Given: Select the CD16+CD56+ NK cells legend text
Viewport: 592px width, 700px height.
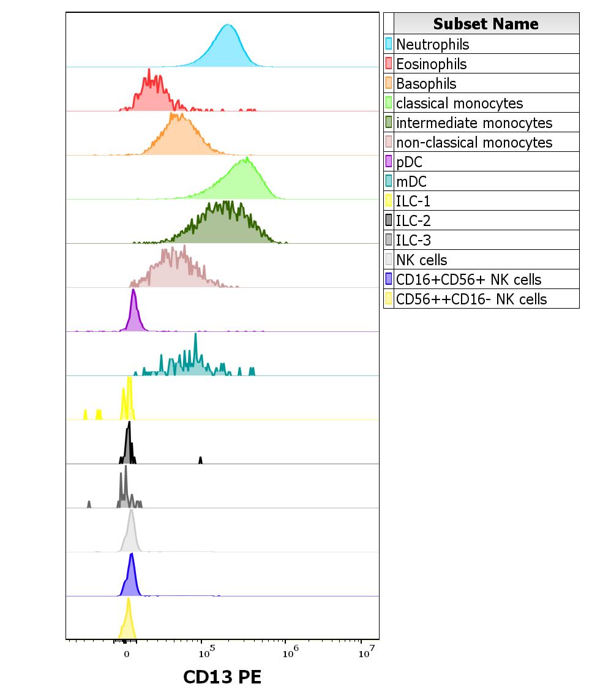Looking at the screenshot, I should pos(469,280).
